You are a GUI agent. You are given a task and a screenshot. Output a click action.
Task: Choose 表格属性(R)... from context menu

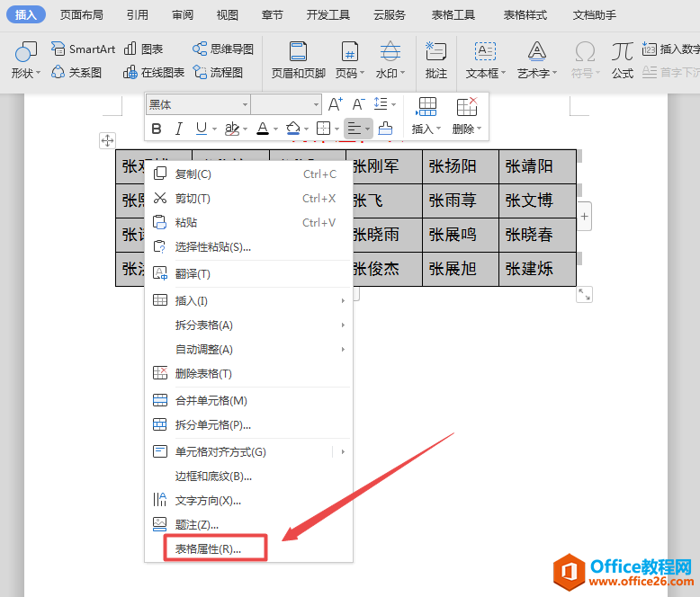[x=208, y=548]
